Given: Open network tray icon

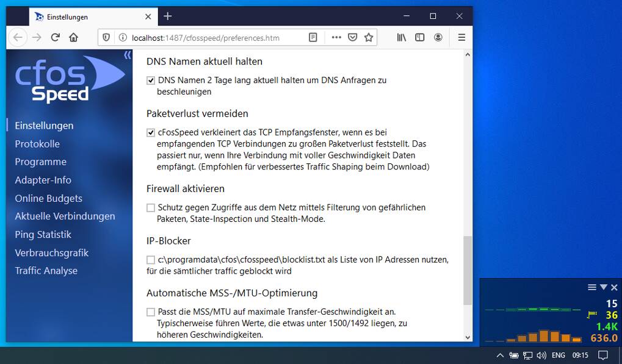Looking at the screenshot, I should point(527,355).
